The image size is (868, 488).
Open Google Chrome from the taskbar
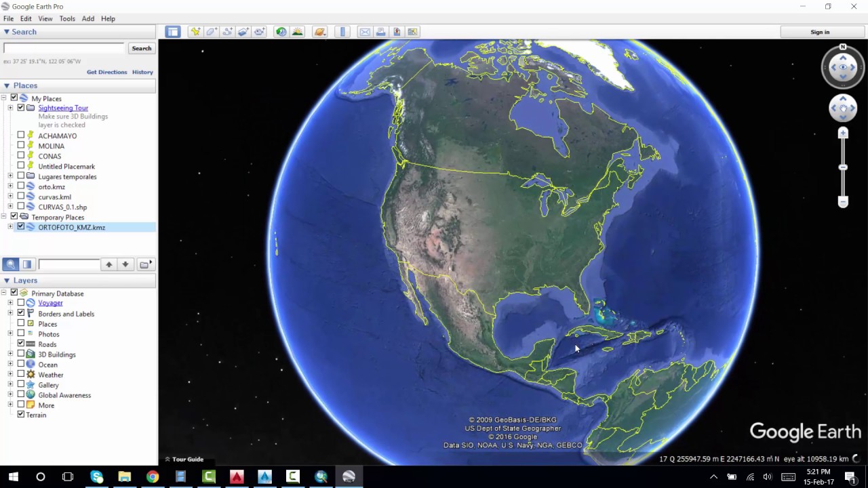click(153, 476)
